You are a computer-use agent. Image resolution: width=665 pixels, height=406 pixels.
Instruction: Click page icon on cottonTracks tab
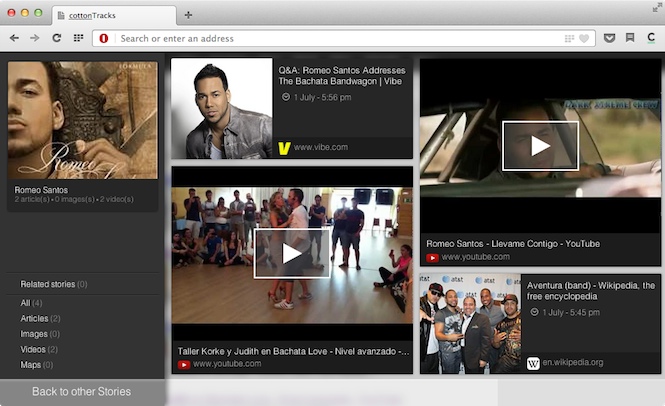[x=61, y=16]
